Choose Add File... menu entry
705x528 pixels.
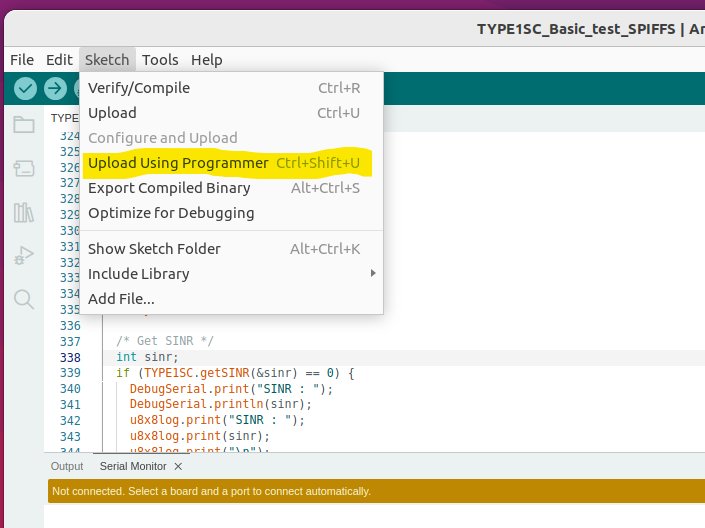coord(231,299)
